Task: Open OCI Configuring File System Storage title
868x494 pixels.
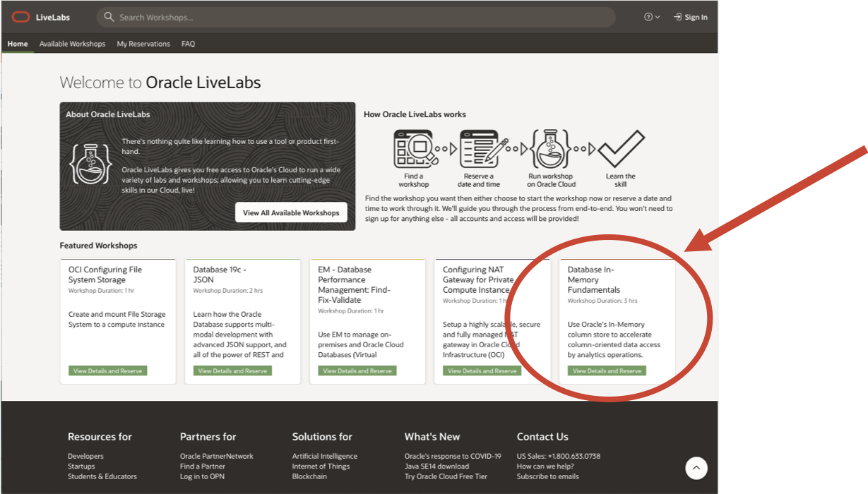Action: coord(105,275)
